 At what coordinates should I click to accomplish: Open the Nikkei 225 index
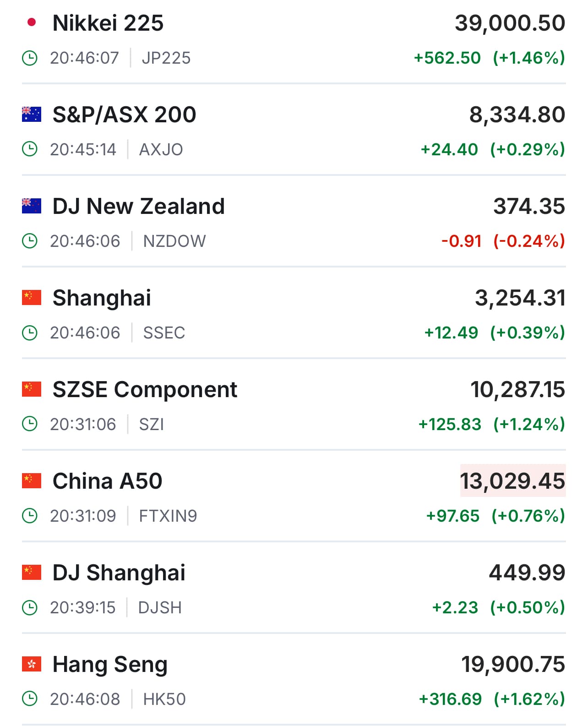coord(108,23)
